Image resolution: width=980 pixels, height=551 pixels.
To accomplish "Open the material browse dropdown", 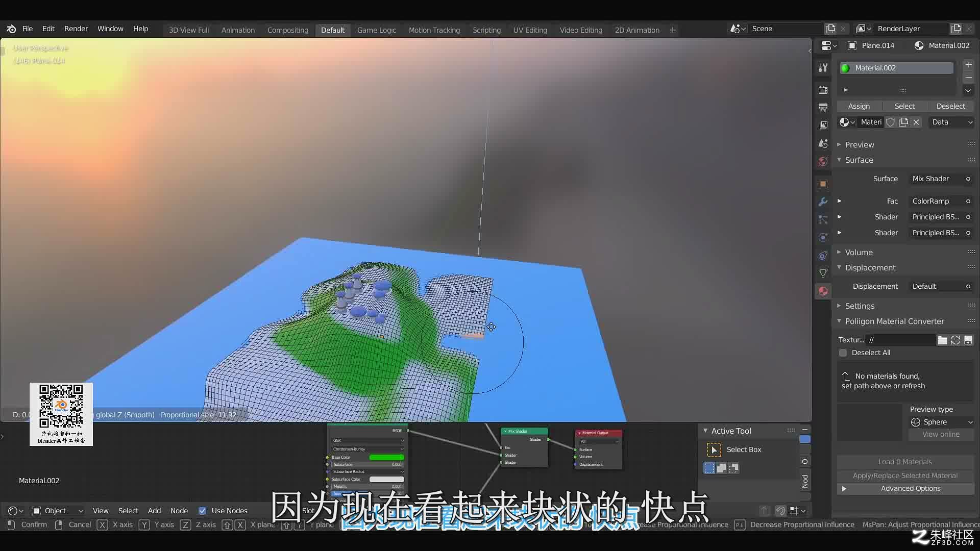I will (847, 122).
